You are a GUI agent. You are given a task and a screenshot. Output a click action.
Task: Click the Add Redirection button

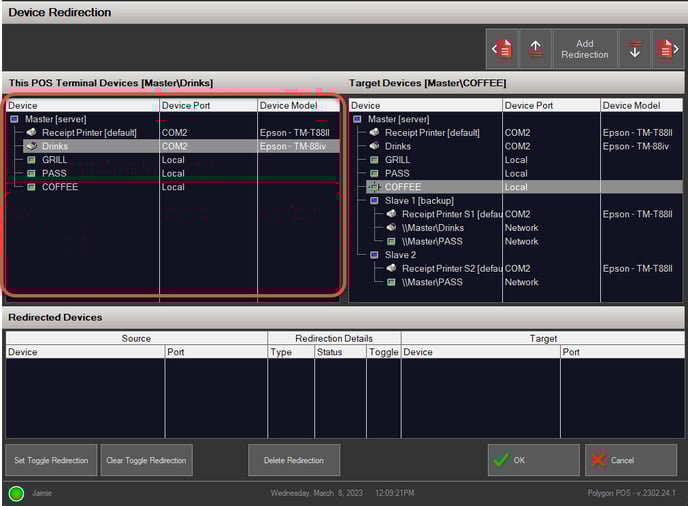pyautogui.click(x=585, y=49)
